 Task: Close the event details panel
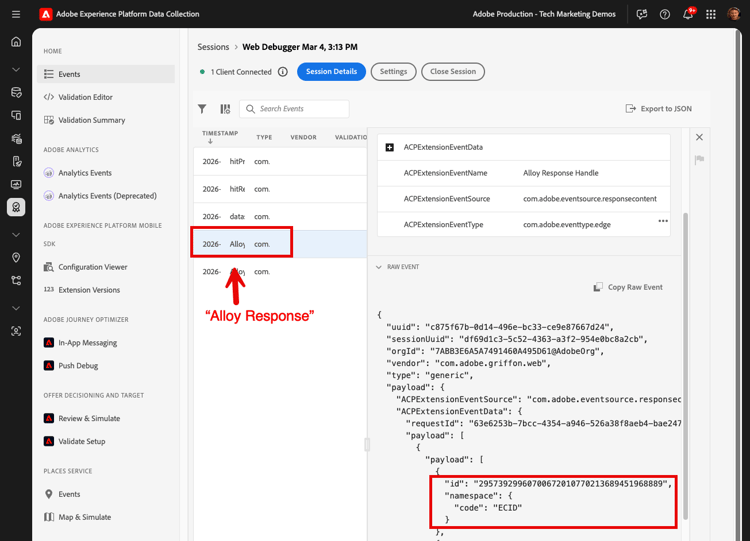[x=699, y=137]
